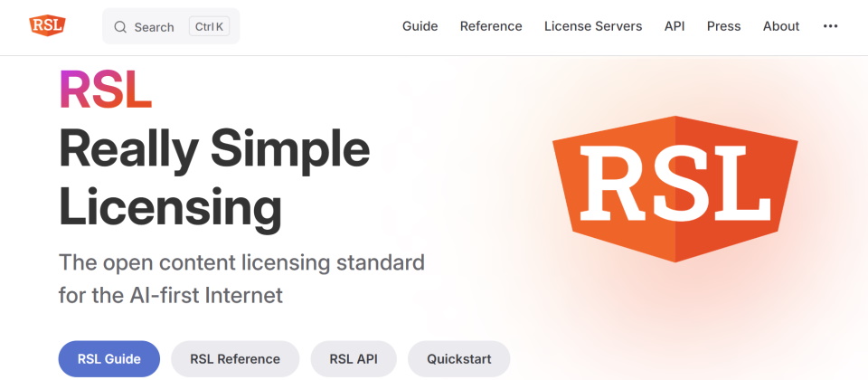Image resolution: width=868 pixels, height=380 pixels.
Task: Visit the Press page from the header
Action: (x=723, y=26)
